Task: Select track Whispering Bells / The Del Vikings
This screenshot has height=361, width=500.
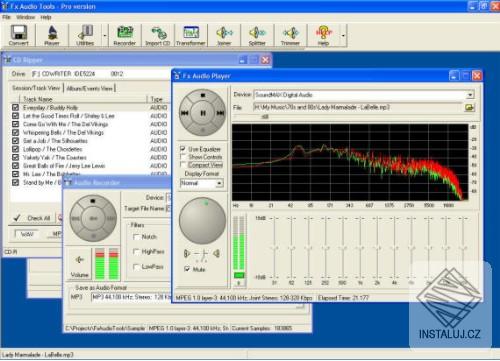Action: coord(63,133)
